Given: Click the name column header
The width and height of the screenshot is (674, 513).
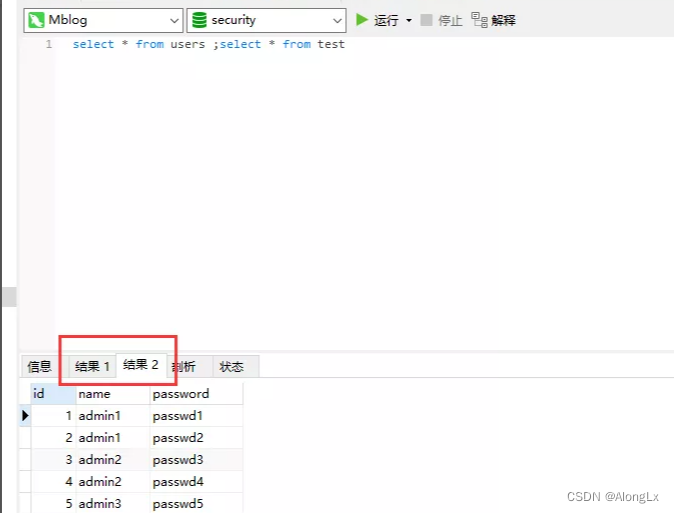Looking at the screenshot, I should point(113,393).
